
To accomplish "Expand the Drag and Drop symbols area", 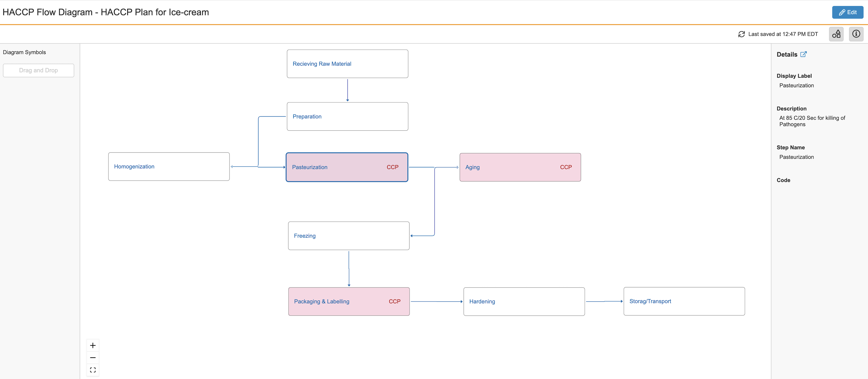I will (x=38, y=70).
